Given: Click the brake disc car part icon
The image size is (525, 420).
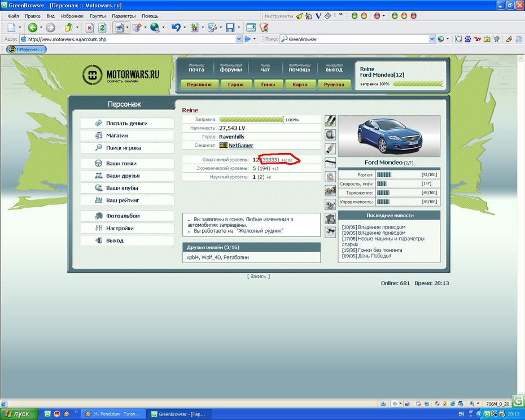Looking at the screenshot, I should pos(330,177).
